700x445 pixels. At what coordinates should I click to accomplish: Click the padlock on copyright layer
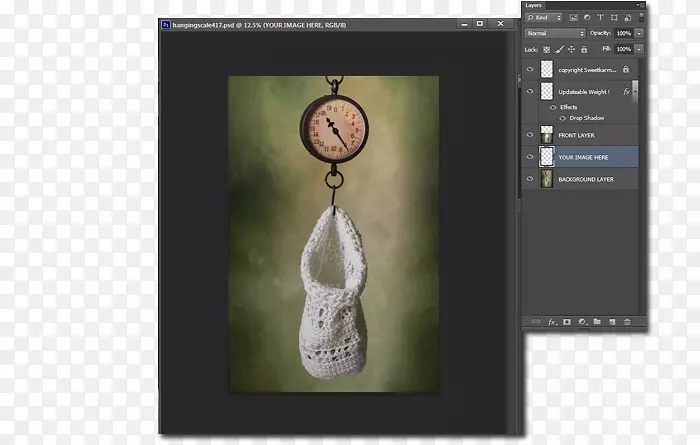point(626,69)
